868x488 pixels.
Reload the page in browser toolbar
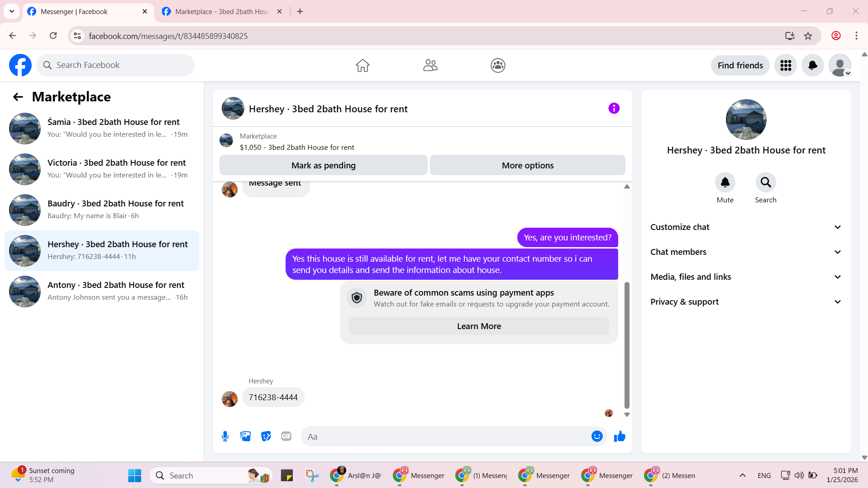click(53, 36)
